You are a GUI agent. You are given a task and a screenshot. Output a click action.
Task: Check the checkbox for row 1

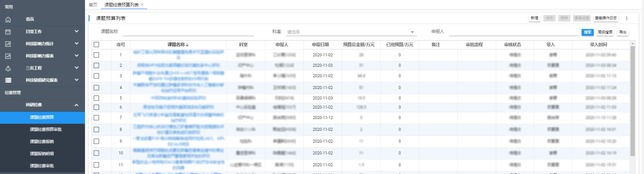point(97,55)
